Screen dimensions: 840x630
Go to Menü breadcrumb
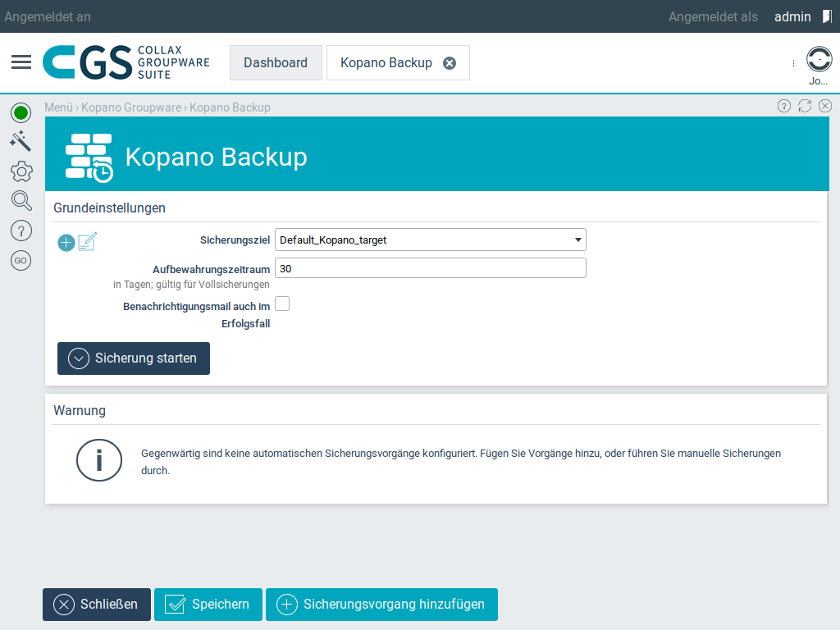(x=58, y=107)
